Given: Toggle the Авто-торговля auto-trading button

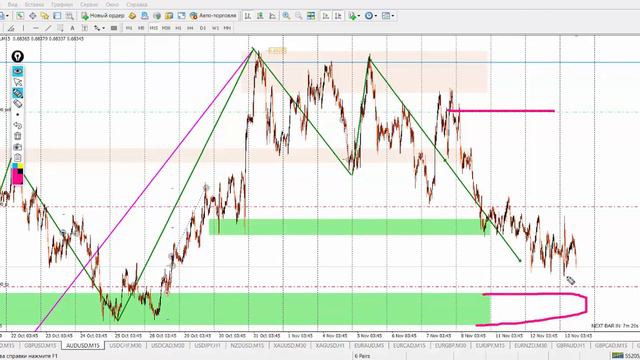Looking at the screenshot, I should pos(213,16).
